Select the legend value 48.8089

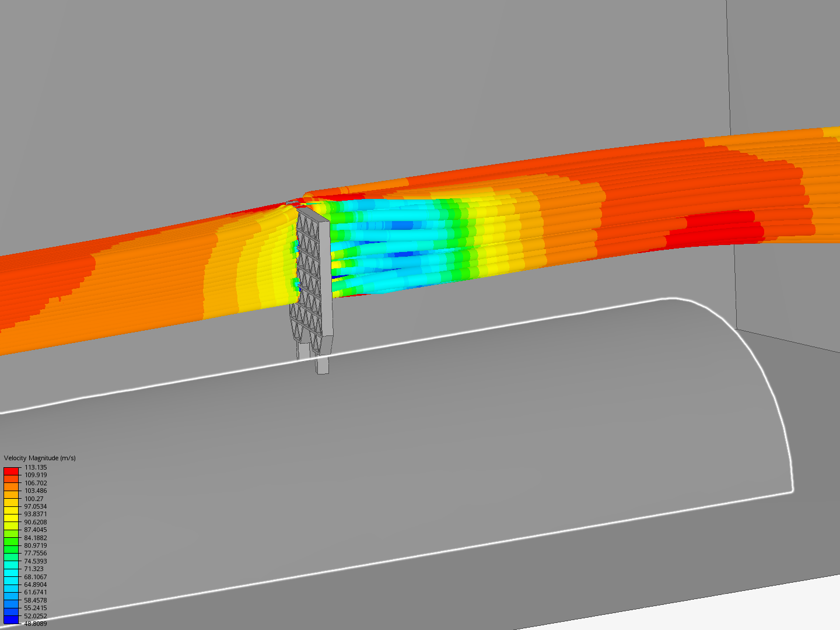[x=36, y=624]
